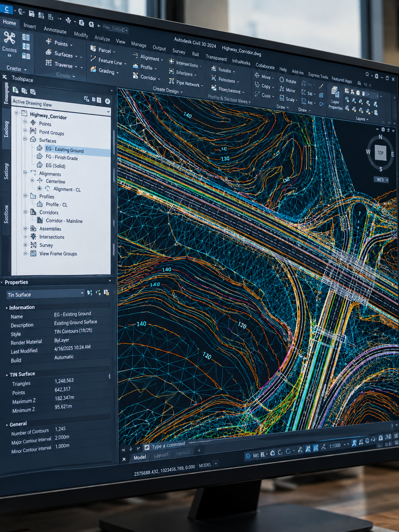Screen dimensions: 399x532
Task: Click the Maximum Z value 182.347m
Action: [64, 398]
